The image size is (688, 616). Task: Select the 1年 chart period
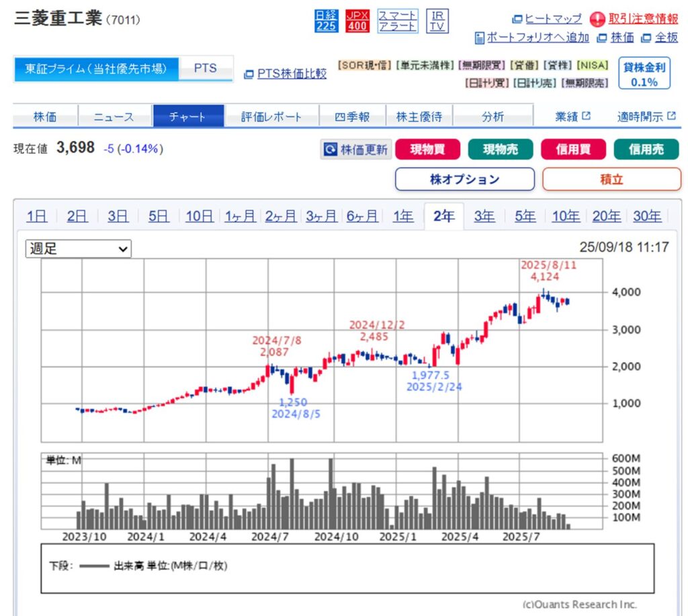tap(403, 216)
